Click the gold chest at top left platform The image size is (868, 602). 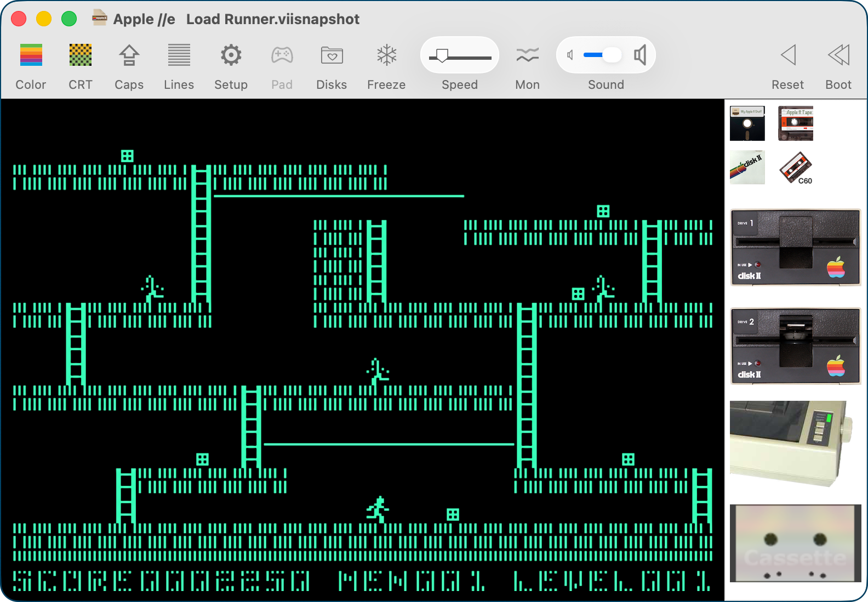(x=127, y=156)
